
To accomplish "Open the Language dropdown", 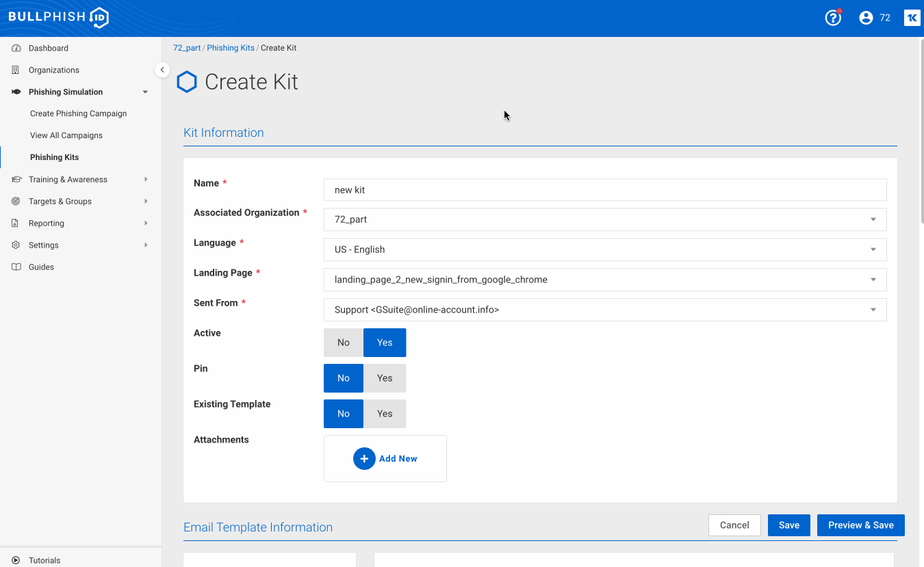I will (x=605, y=250).
